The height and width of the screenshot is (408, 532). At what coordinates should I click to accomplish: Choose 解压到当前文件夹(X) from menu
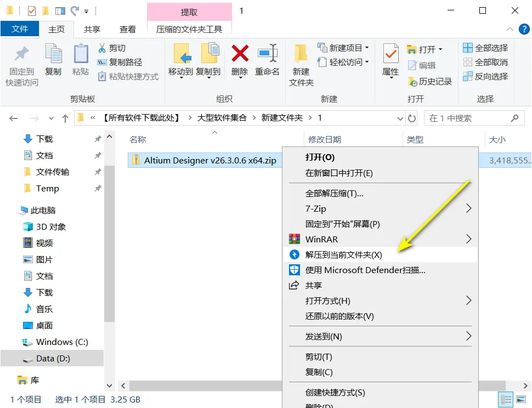click(380, 254)
